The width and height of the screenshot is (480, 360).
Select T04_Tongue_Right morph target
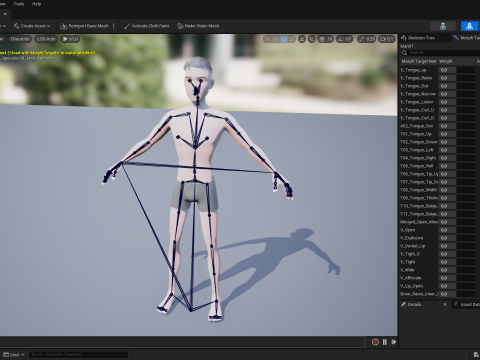(x=418, y=158)
